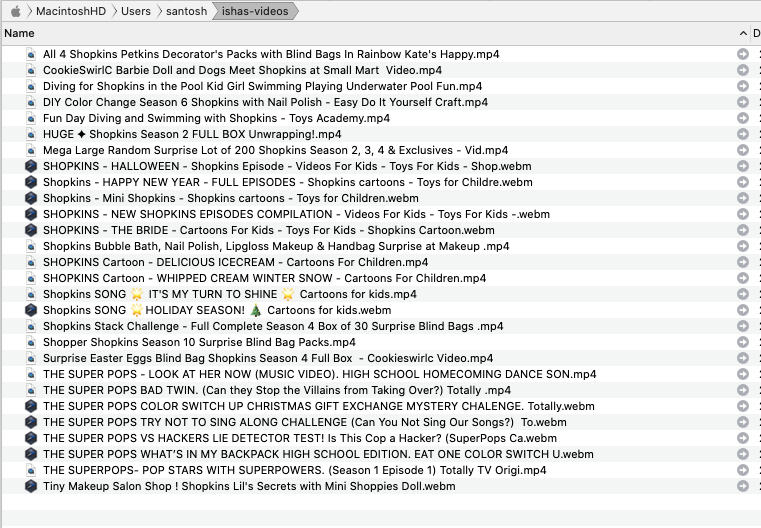This screenshot has width=761, height=528.
Task: Select Shopkins Bubble Bath, Nail Polish file
Action: pos(276,247)
